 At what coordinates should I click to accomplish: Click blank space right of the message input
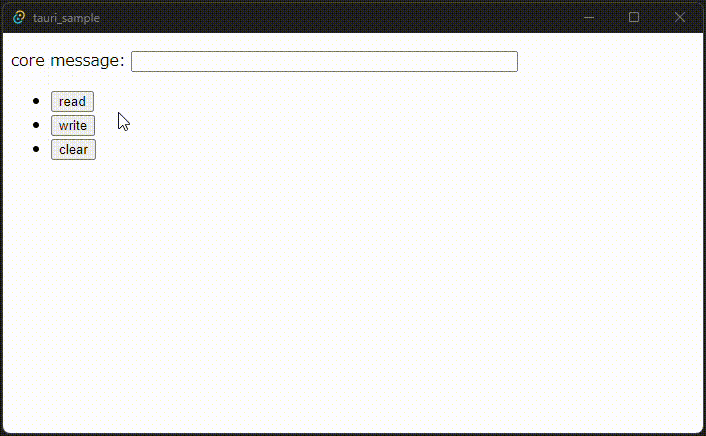pos(610,61)
